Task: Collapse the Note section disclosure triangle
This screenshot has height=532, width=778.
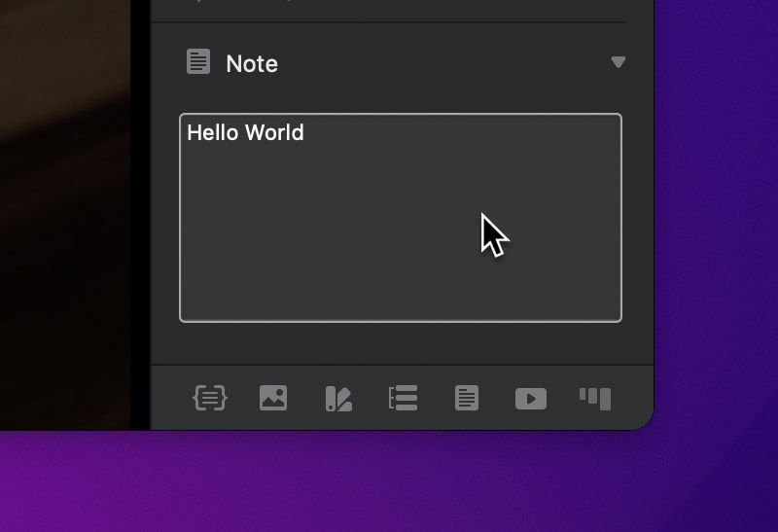Action: point(618,62)
